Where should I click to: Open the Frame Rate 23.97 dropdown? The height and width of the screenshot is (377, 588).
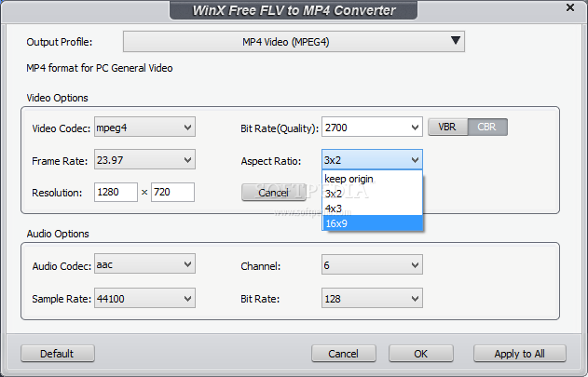coord(144,160)
